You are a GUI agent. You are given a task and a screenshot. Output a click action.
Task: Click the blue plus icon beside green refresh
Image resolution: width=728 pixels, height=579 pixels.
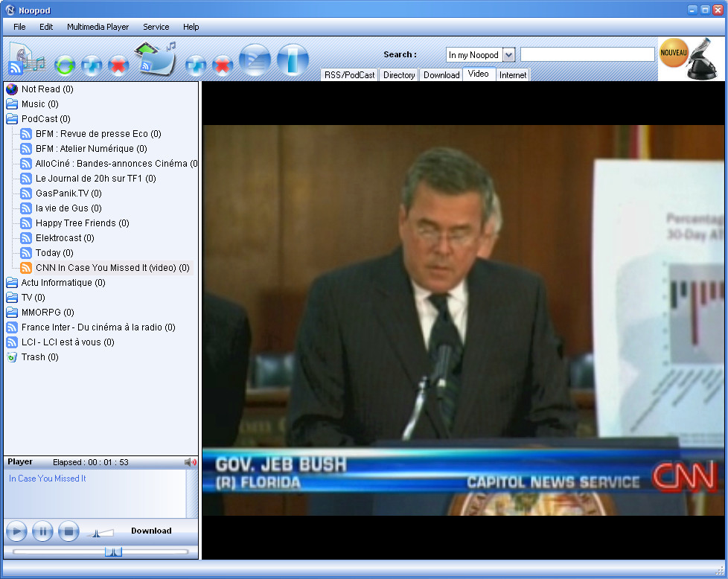click(92, 65)
